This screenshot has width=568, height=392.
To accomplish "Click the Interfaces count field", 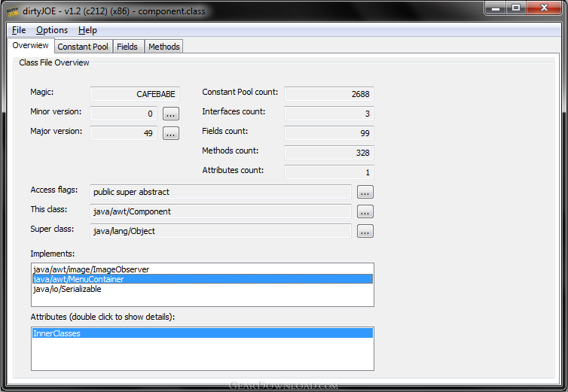I will tap(329, 114).
